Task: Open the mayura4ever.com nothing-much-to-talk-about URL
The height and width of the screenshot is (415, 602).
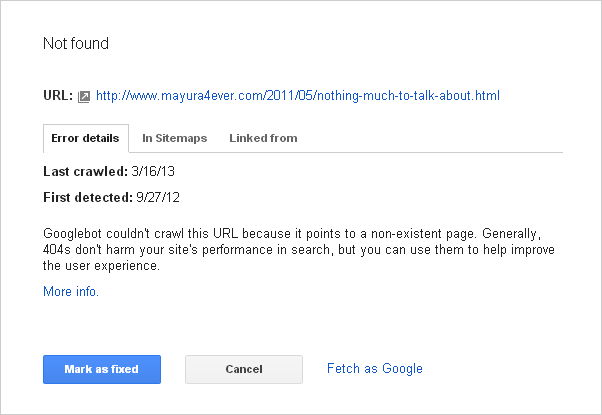Action: (297, 96)
